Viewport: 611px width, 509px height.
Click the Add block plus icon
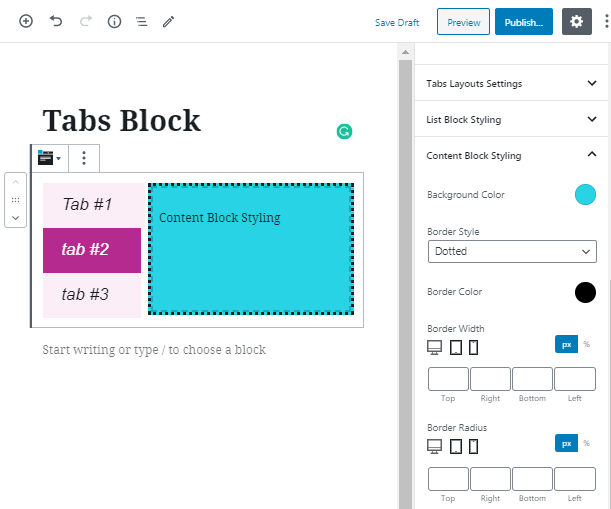click(26, 21)
